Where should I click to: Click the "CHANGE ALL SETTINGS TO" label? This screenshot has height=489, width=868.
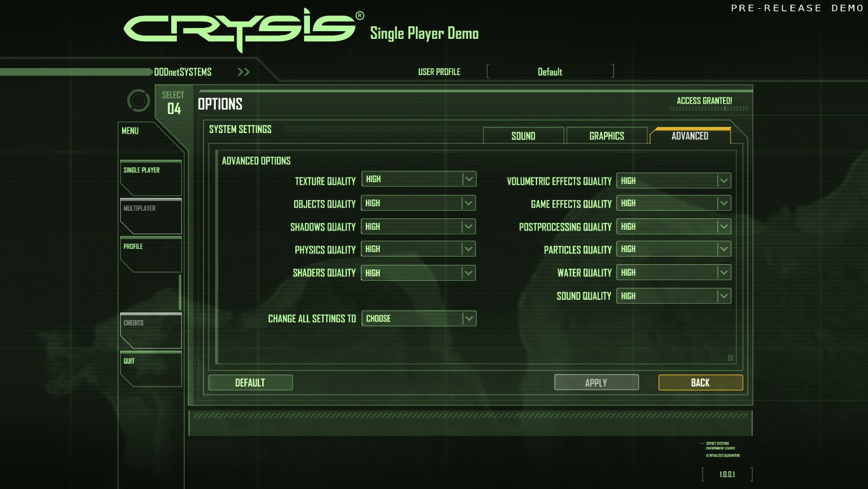[312, 318]
